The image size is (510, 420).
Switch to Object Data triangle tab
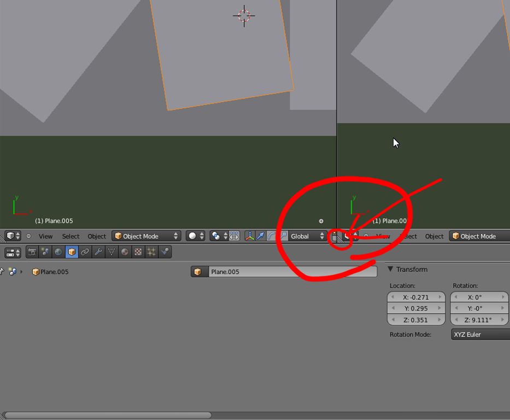(x=112, y=252)
